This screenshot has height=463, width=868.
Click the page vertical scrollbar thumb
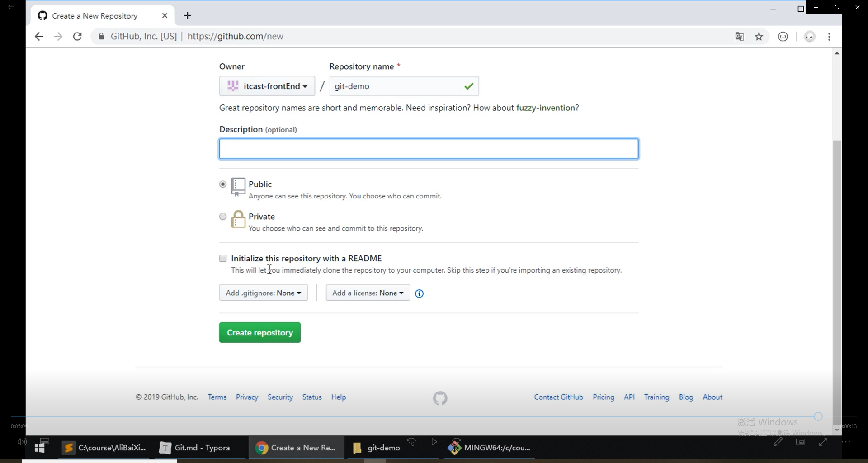pos(837,283)
